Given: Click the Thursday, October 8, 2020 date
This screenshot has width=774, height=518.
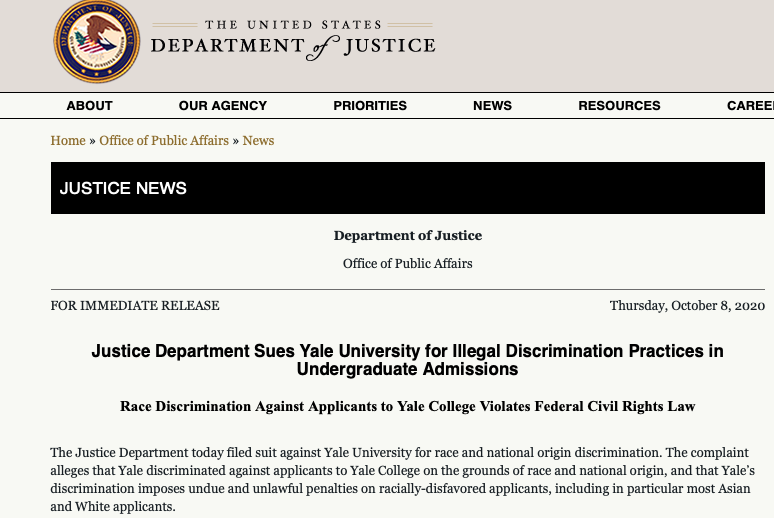Looking at the screenshot, I should 687,306.
